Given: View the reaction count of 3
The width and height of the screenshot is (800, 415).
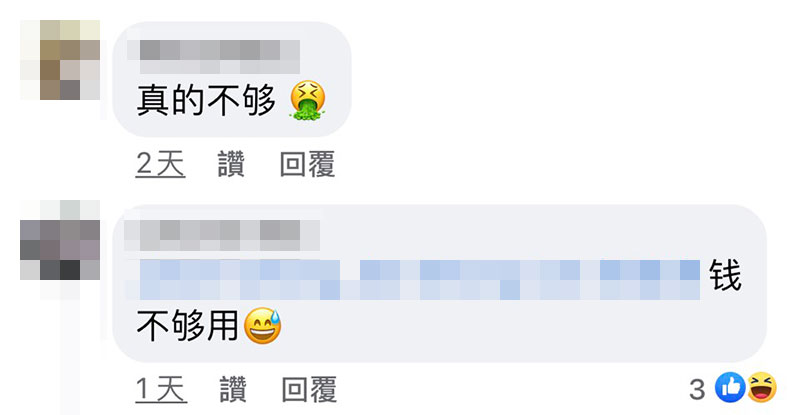Looking at the screenshot, I should point(697,389).
